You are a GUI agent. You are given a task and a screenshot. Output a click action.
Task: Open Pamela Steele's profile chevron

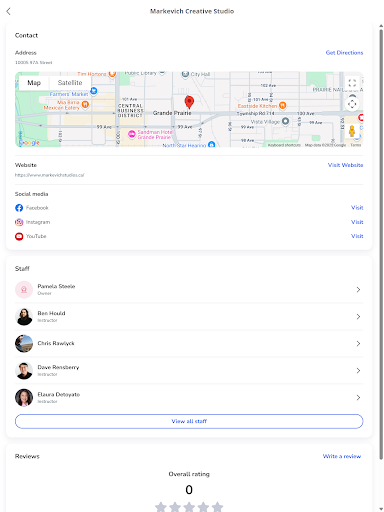(x=358, y=290)
